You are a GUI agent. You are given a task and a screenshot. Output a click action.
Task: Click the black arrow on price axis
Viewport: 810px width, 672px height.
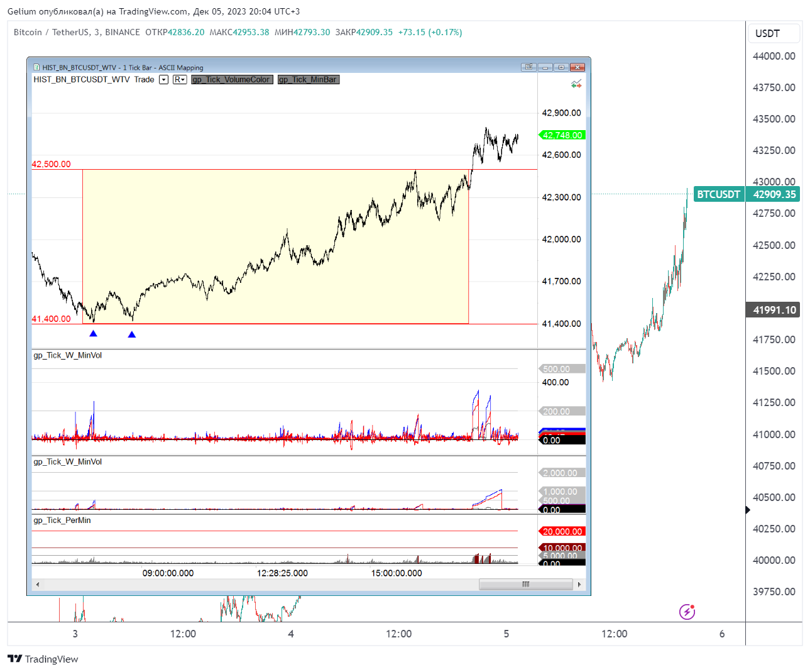[x=748, y=510]
